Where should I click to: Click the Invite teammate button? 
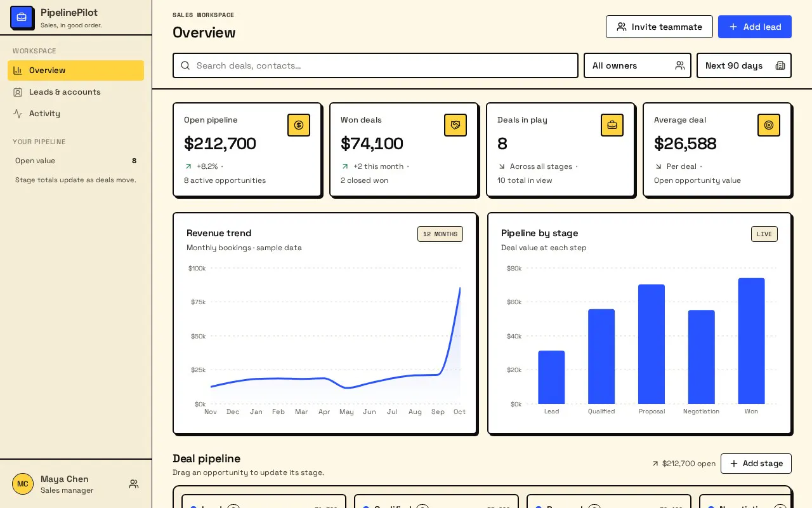pyautogui.click(x=659, y=27)
